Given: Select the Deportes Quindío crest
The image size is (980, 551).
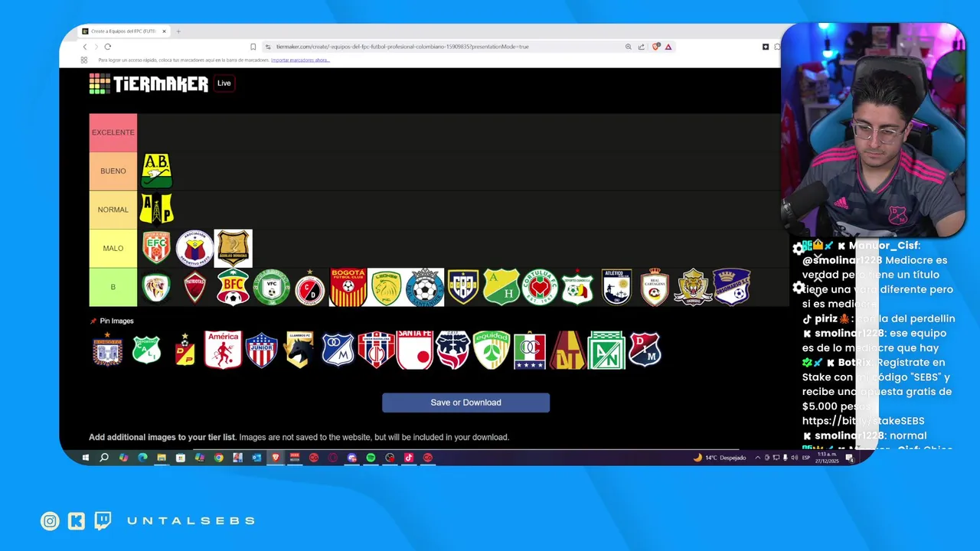Looking at the screenshot, I should click(x=578, y=287).
